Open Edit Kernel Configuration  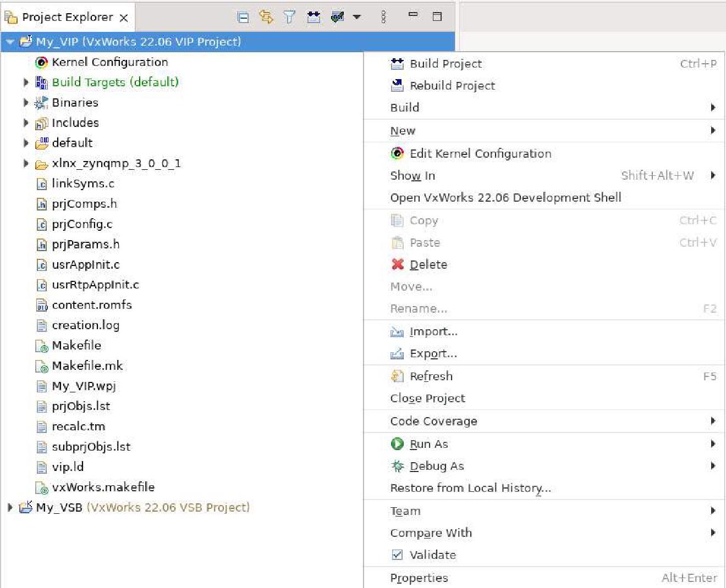[480, 154]
